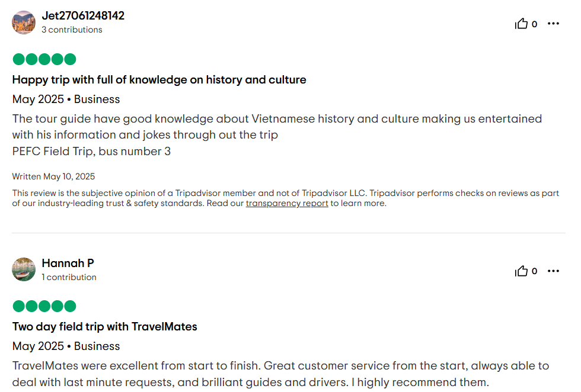581x392 pixels.
Task: Open the transparency report link
Action: (287, 203)
